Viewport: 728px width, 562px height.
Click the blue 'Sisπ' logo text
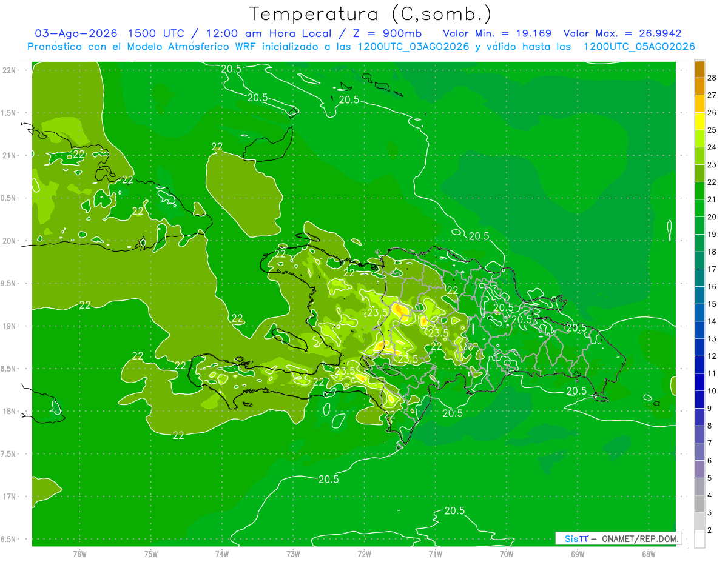click(576, 538)
